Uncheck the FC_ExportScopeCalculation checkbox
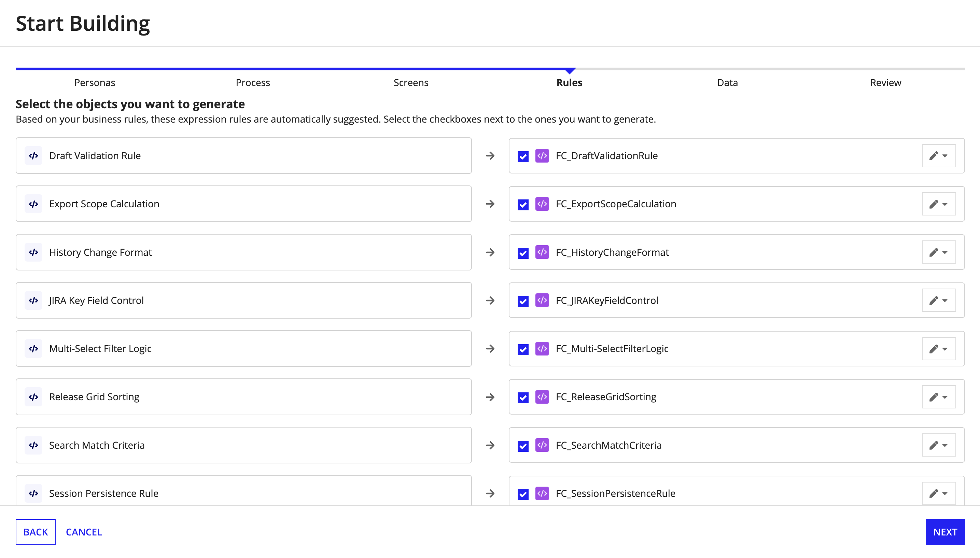This screenshot has width=980, height=558. tap(523, 205)
